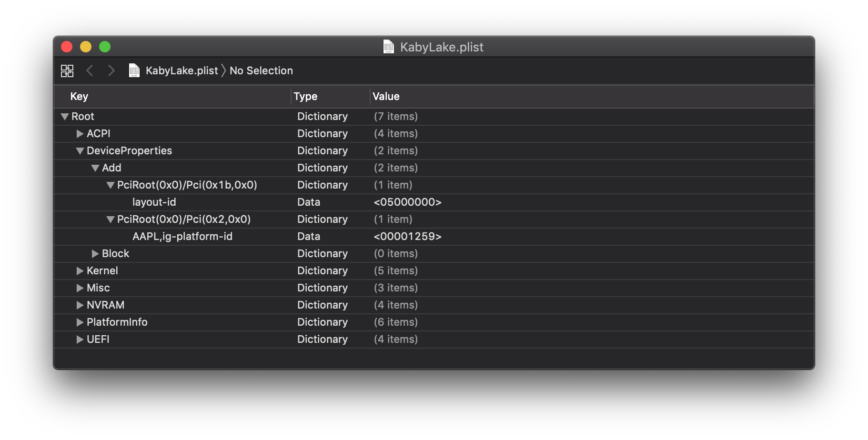Image resolution: width=868 pixels, height=440 pixels.
Task: Collapse the Root dictionary
Action: (x=64, y=116)
